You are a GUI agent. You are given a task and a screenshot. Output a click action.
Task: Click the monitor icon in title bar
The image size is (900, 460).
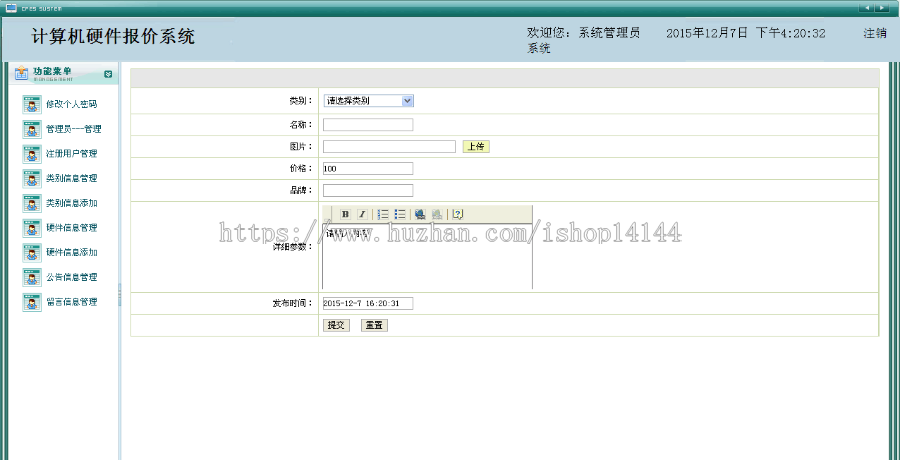pyautogui.click(x=10, y=7)
